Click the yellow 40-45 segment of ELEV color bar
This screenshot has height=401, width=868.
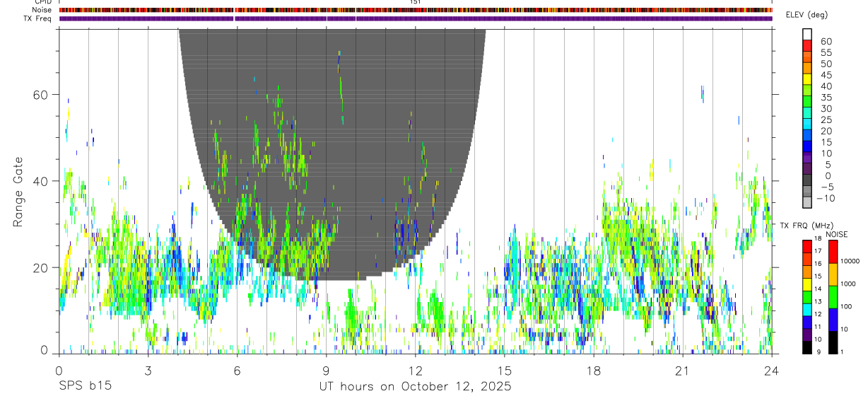[807, 79]
